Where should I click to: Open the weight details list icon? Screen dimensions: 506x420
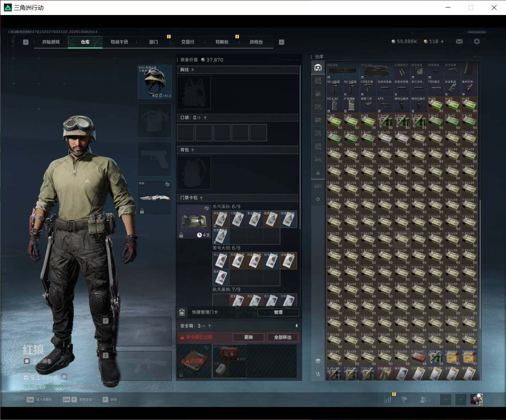tap(64, 377)
